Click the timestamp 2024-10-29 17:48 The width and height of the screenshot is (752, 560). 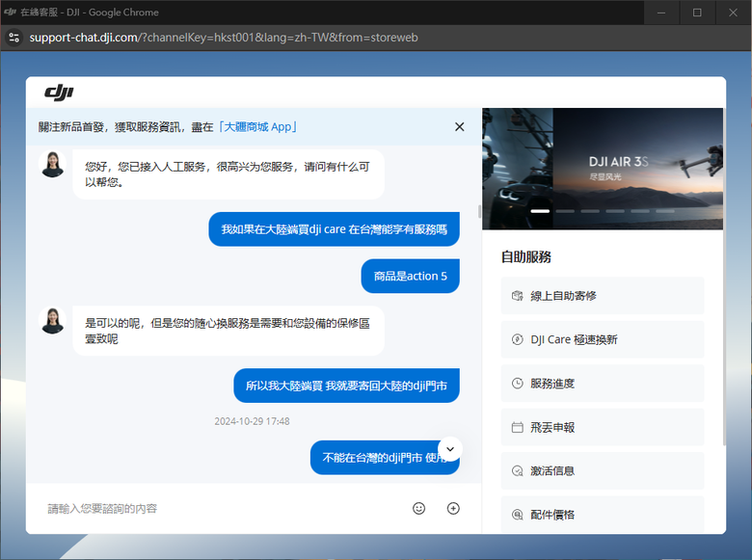pyautogui.click(x=252, y=421)
